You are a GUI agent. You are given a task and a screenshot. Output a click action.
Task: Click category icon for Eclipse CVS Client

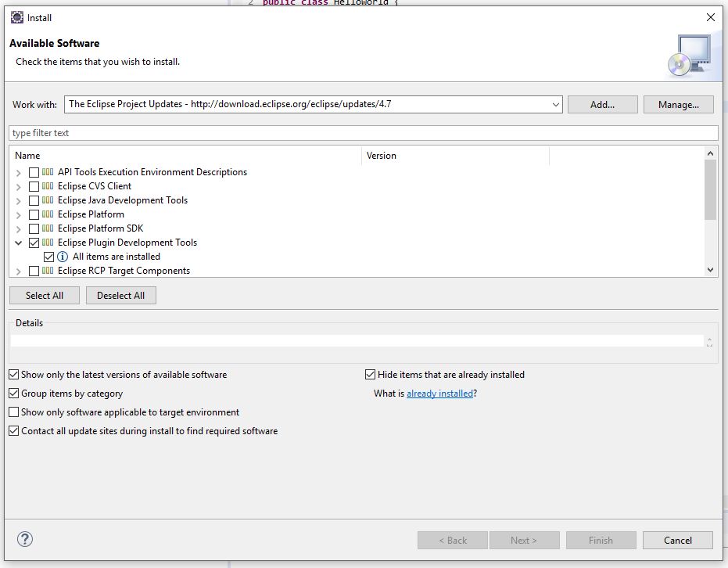(x=48, y=186)
